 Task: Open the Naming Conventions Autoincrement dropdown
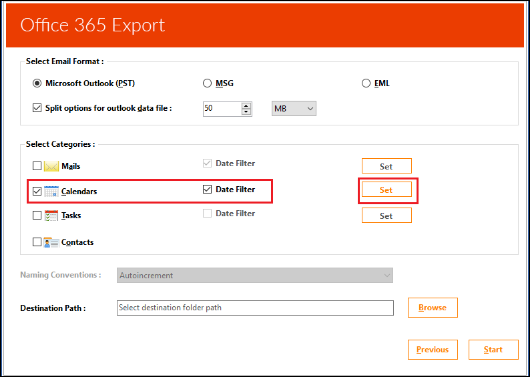[x=255, y=275]
